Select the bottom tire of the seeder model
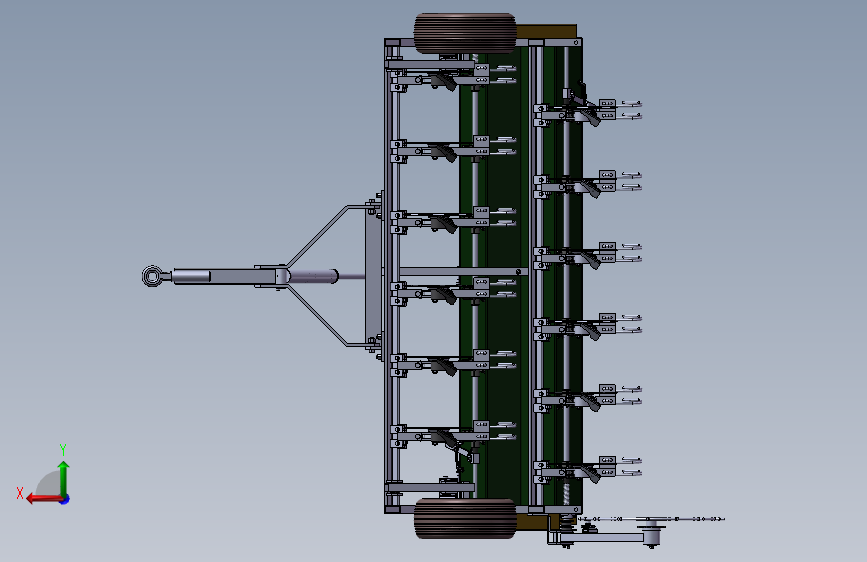 tap(465, 518)
